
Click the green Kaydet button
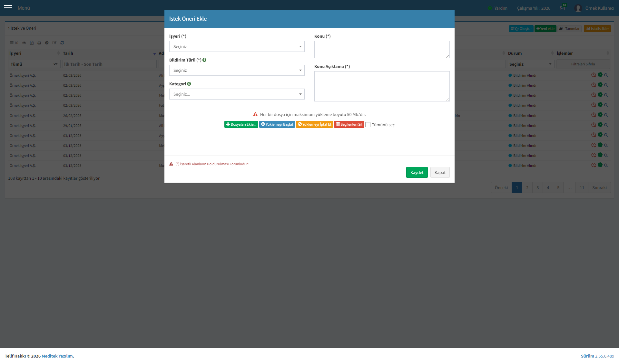[417, 172]
